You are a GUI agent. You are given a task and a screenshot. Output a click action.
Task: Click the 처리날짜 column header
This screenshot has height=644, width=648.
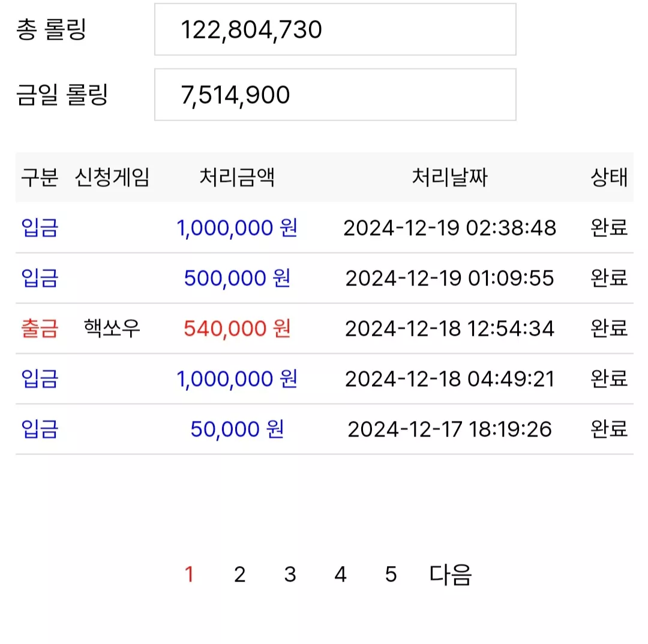tap(449, 177)
